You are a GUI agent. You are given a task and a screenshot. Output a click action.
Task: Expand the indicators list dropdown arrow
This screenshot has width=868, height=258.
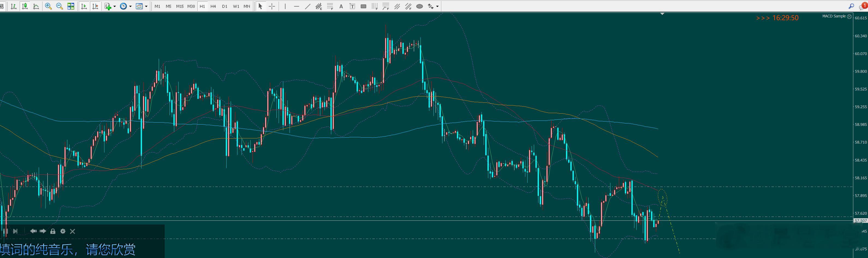tap(114, 6)
